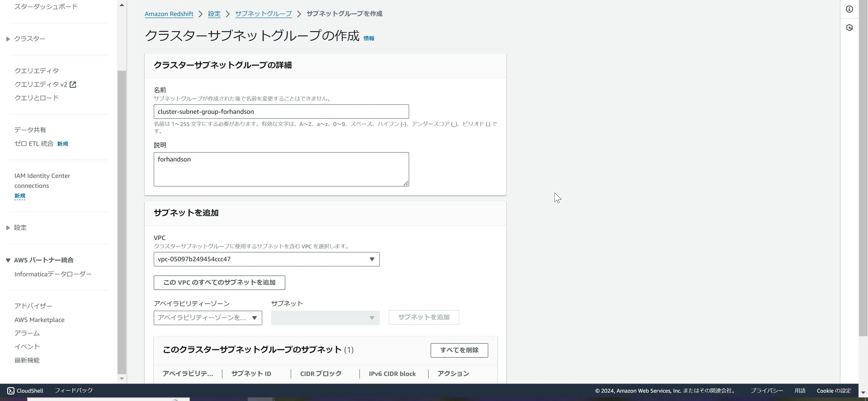Focus the 名前 input field
Viewport: 868px width, 401px height.
pos(281,112)
